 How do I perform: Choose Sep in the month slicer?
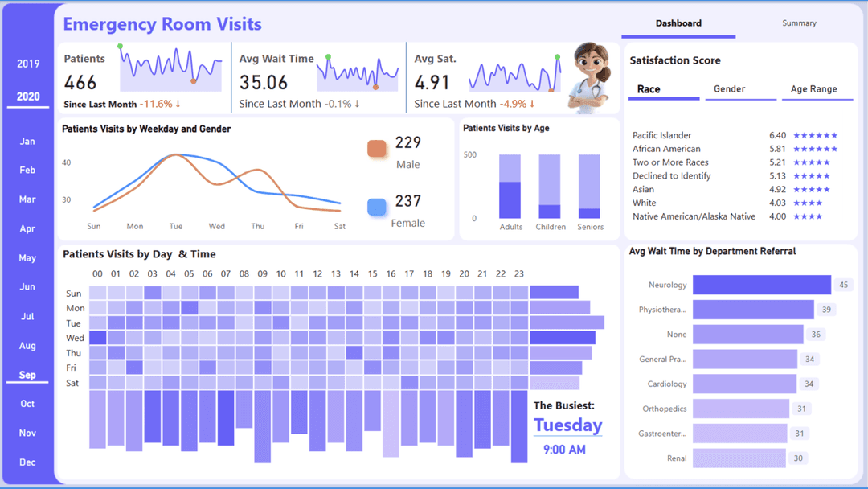pyautogui.click(x=27, y=376)
